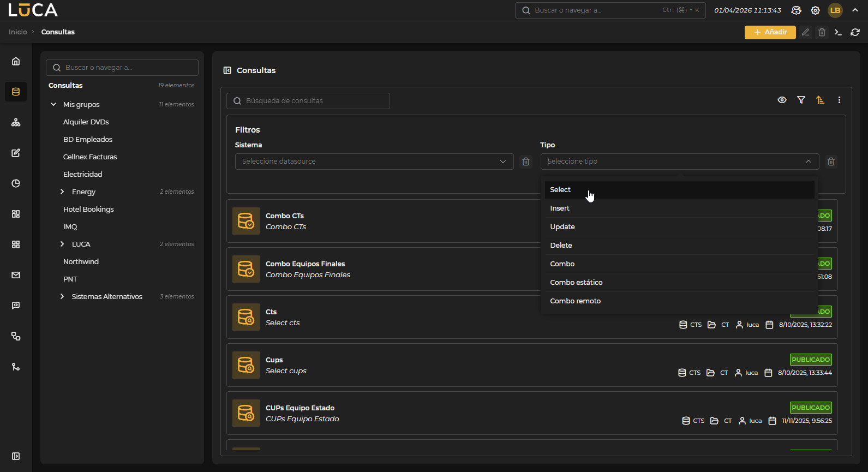Open the Cts query card
868x472 pixels.
point(532,317)
